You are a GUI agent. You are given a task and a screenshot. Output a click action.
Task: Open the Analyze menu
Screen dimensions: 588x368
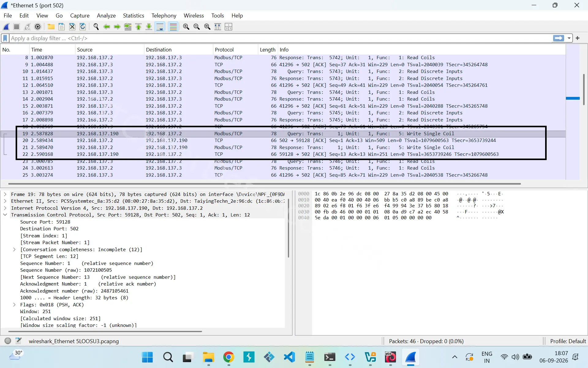pos(106,16)
